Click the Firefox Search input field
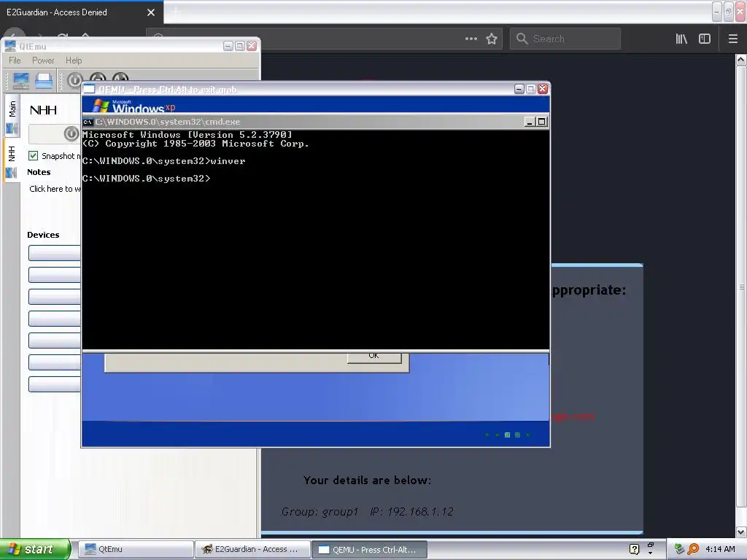 (x=565, y=39)
